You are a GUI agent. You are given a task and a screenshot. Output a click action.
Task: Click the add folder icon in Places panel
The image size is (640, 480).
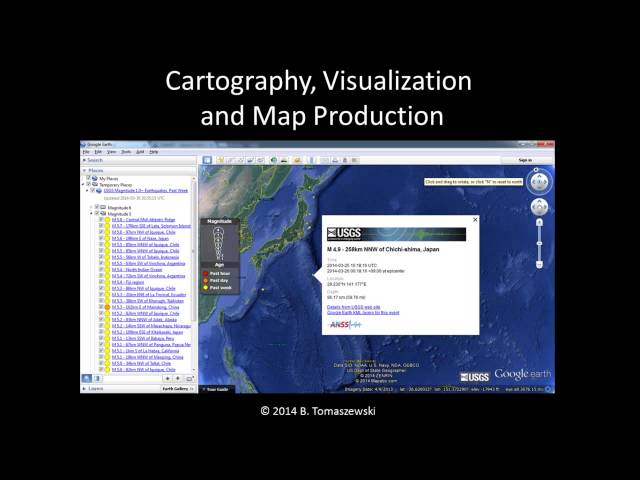tap(189, 378)
